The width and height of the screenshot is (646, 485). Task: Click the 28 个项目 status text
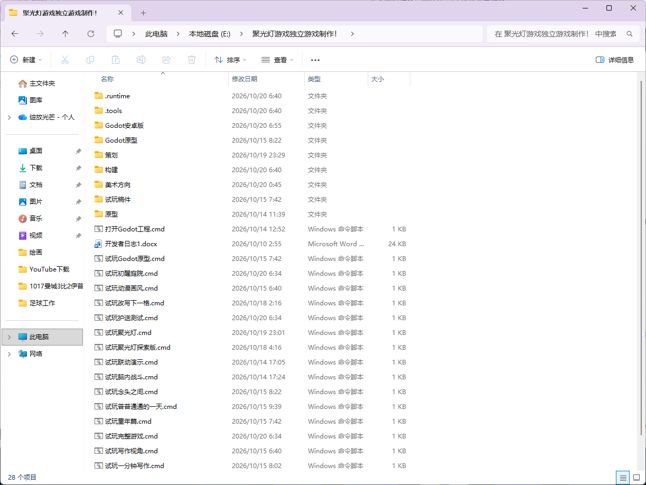point(22,477)
